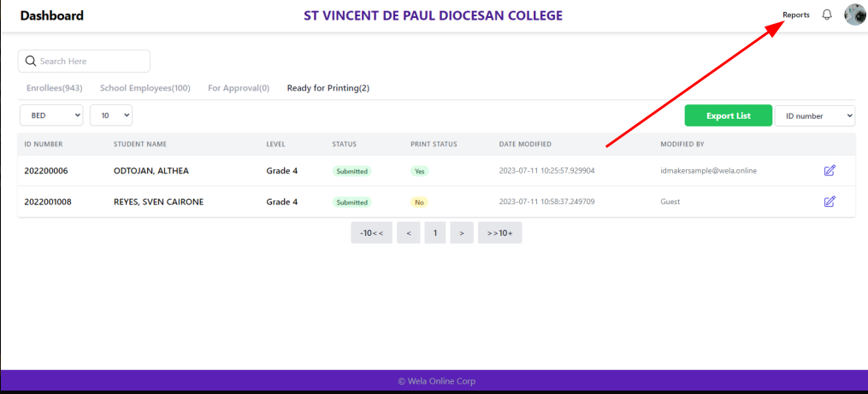Click the search magnifier icon

pyautogui.click(x=31, y=61)
